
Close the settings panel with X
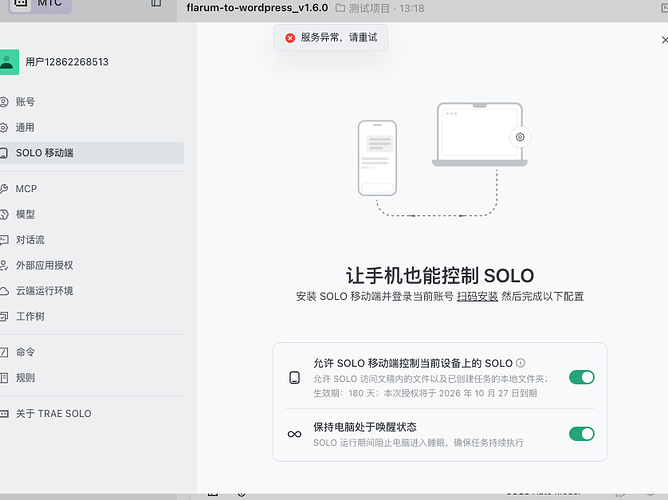[664, 40]
